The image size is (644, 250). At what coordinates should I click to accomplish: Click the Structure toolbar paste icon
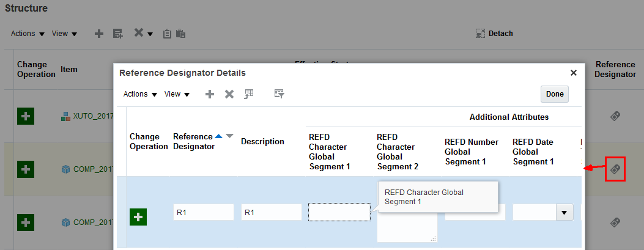tap(180, 34)
